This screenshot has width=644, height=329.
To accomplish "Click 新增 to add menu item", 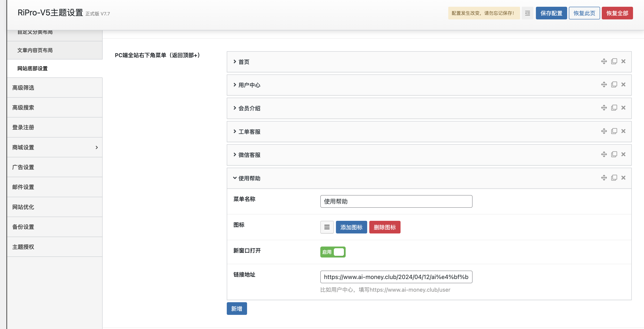I will (x=237, y=309).
